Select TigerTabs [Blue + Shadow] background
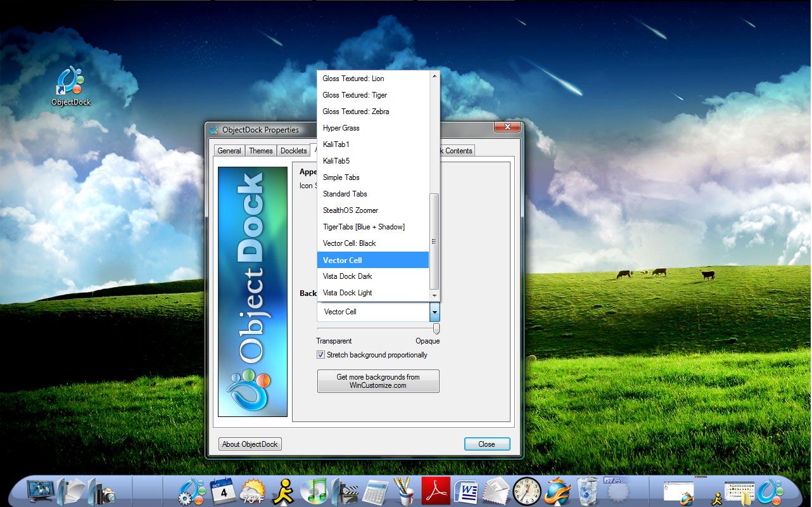 [373, 227]
